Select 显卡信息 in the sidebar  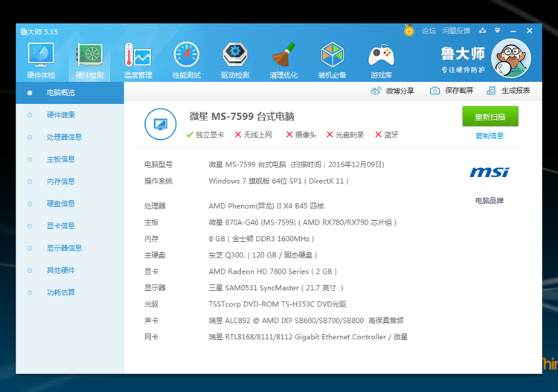[61, 225]
